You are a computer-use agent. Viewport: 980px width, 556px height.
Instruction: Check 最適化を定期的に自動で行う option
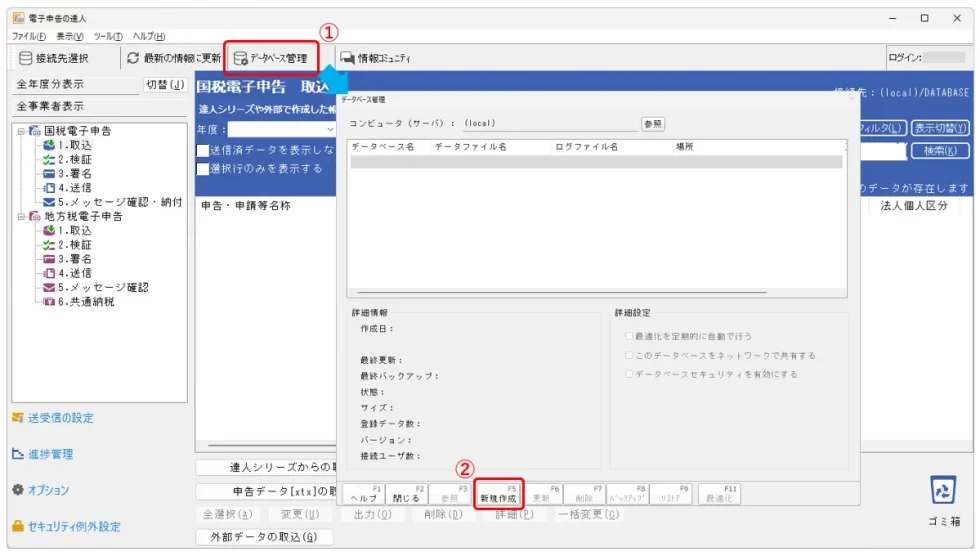[628, 336]
